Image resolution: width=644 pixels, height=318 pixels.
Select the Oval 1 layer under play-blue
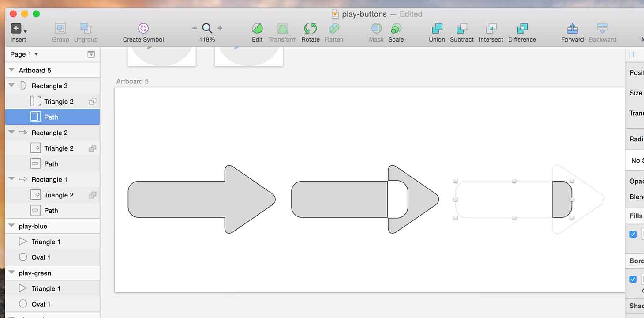(52, 257)
